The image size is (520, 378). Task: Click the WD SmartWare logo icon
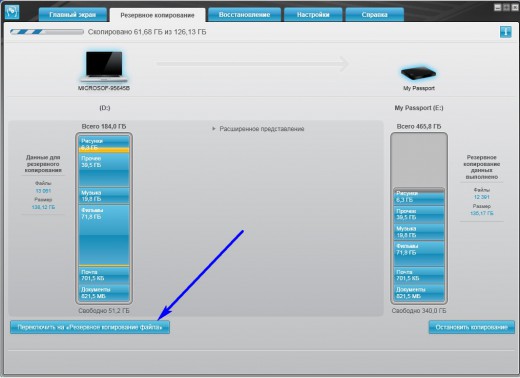12,12
